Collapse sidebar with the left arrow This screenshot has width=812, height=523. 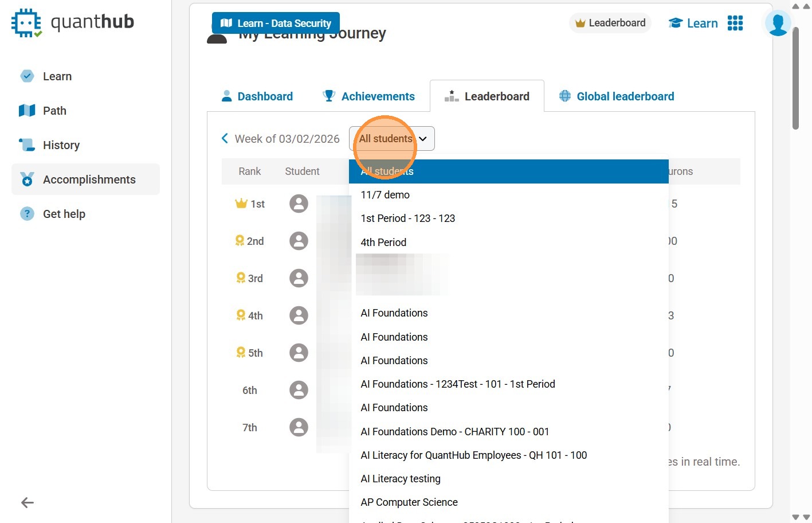click(x=28, y=503)
